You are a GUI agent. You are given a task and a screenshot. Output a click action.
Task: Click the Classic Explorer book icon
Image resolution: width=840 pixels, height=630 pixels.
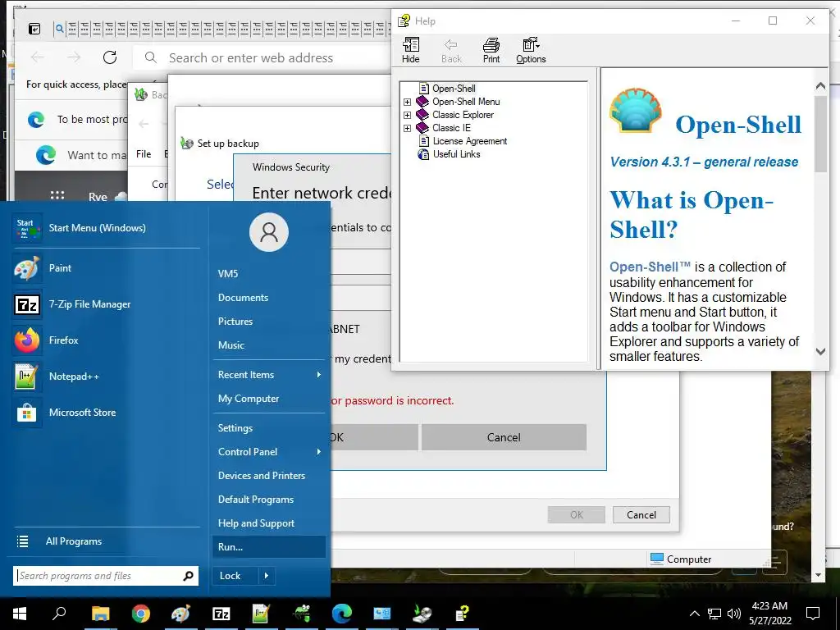click(x=422, y=115)
